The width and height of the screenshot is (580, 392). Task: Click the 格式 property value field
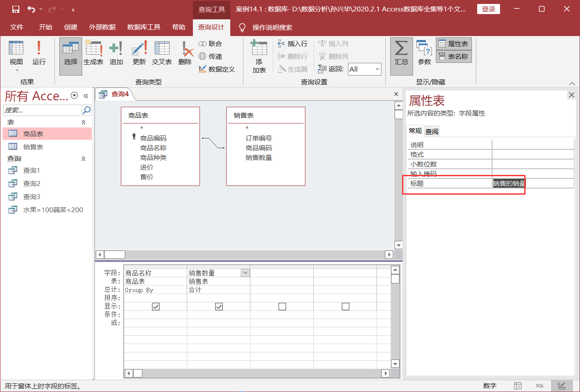533,154
